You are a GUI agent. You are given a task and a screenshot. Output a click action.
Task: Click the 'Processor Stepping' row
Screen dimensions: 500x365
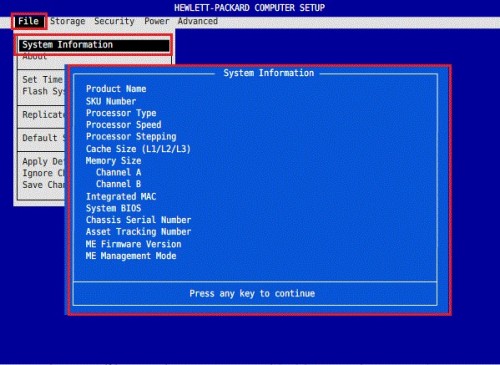click(x=131, y=137)
